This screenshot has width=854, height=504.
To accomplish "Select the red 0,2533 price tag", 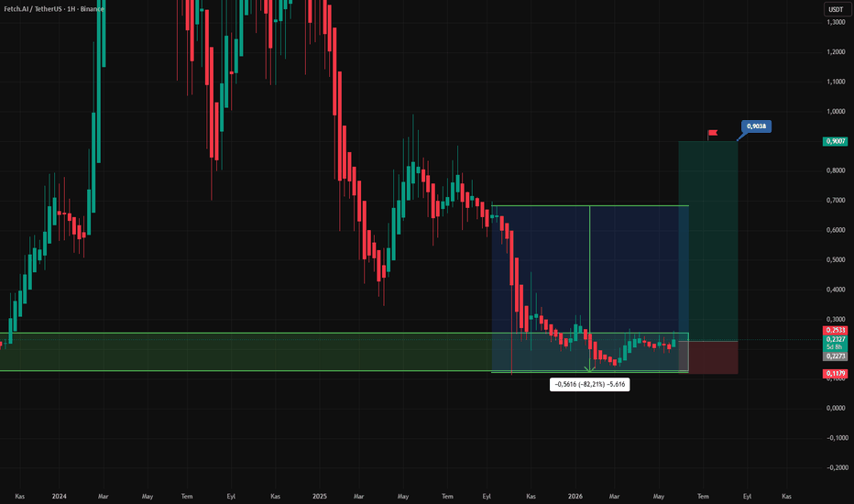I will coord(835,330).
